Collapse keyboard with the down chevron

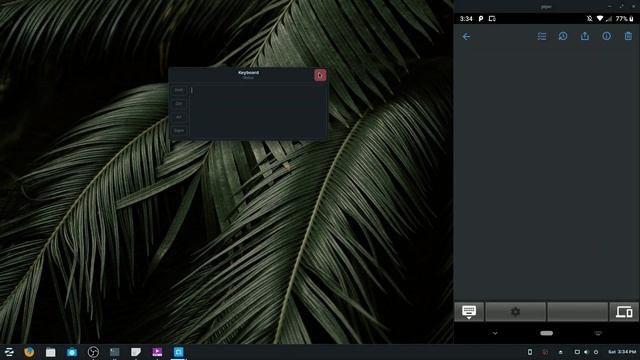click(x=495, y=333)
